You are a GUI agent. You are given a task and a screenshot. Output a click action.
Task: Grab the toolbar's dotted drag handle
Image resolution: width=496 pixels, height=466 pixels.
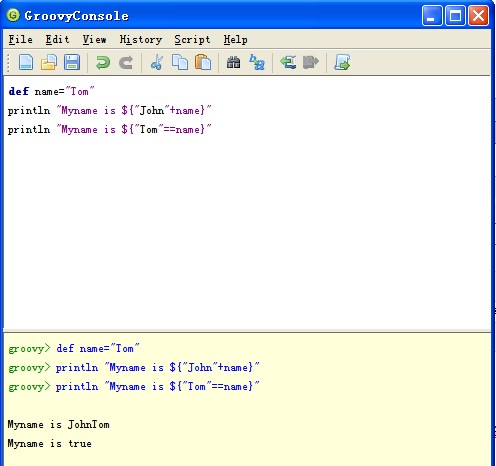point(9,63)
